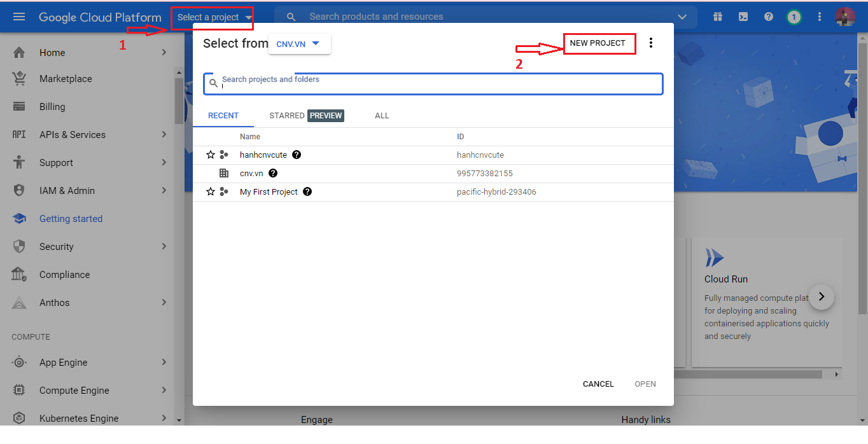The width and height of the screenshot is (868, 444).
Task: Switch to the RECENT tab
Action: (x=223, y=116)
